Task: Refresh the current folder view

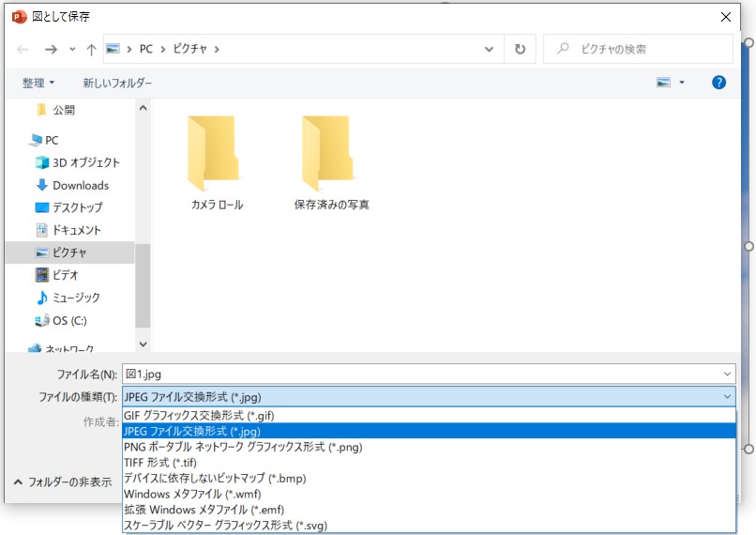Action: pyautogui.click(x=520, y=49)
